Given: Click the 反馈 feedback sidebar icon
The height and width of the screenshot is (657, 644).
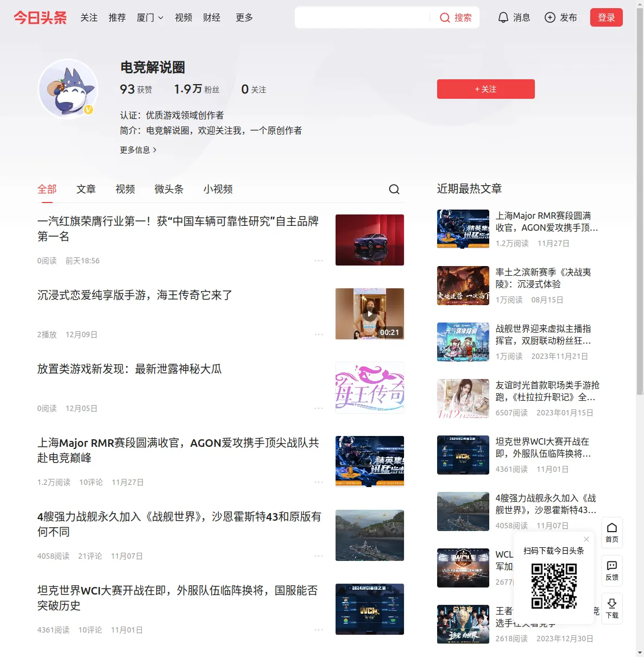Looking at the screenshot, I should coord(612,570).
